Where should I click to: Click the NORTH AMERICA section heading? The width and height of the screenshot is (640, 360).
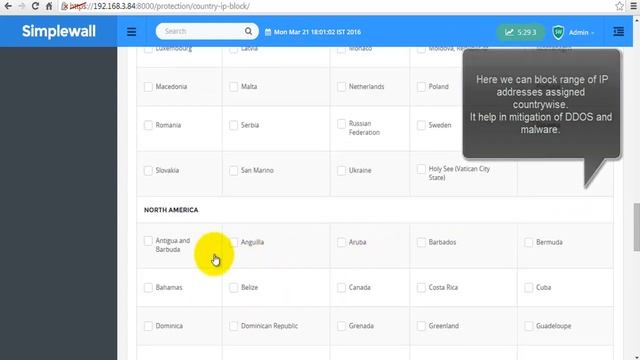click(171, 210)
